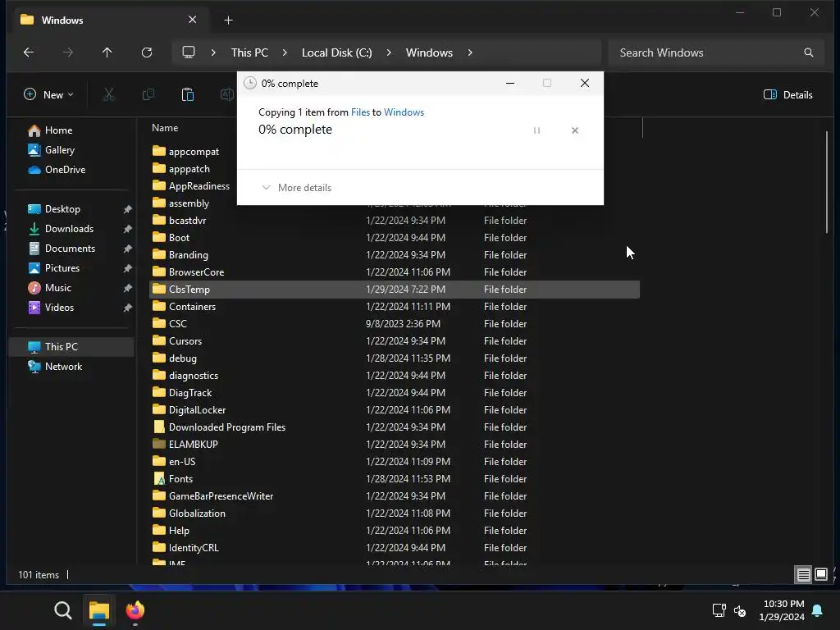Click the network tray icon
The image size is (840, 630).
point(719,610)
